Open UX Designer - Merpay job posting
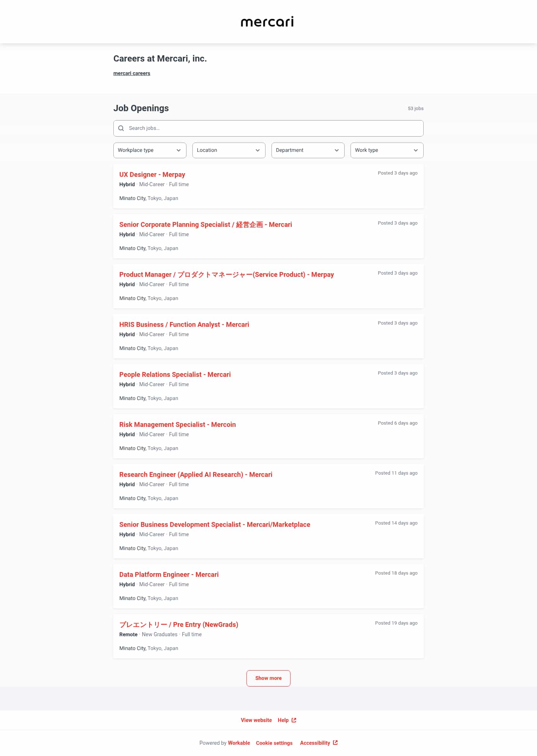537x756 pixels. pos(152,175)
